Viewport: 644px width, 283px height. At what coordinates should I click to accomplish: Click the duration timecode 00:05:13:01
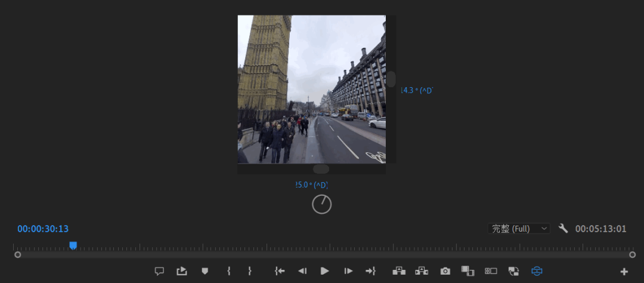600,229
